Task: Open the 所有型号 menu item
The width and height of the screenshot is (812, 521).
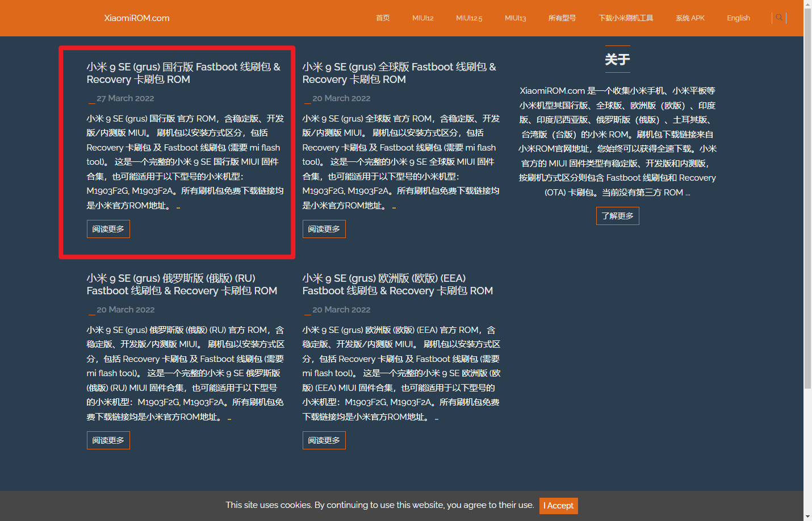Action: (x=562, y=18)
